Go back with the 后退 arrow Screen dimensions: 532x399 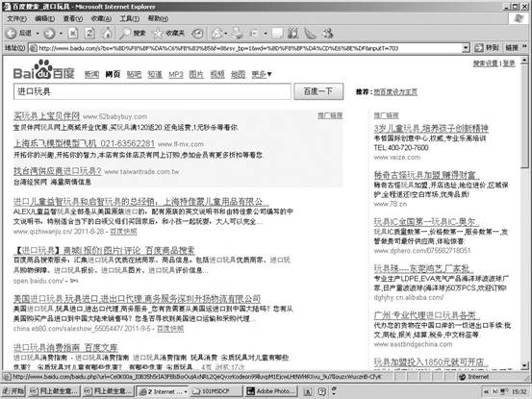(12, 34)
